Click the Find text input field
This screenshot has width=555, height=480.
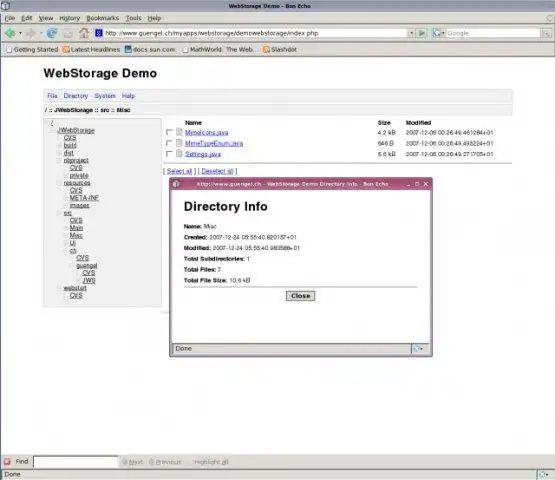point(76,462)
